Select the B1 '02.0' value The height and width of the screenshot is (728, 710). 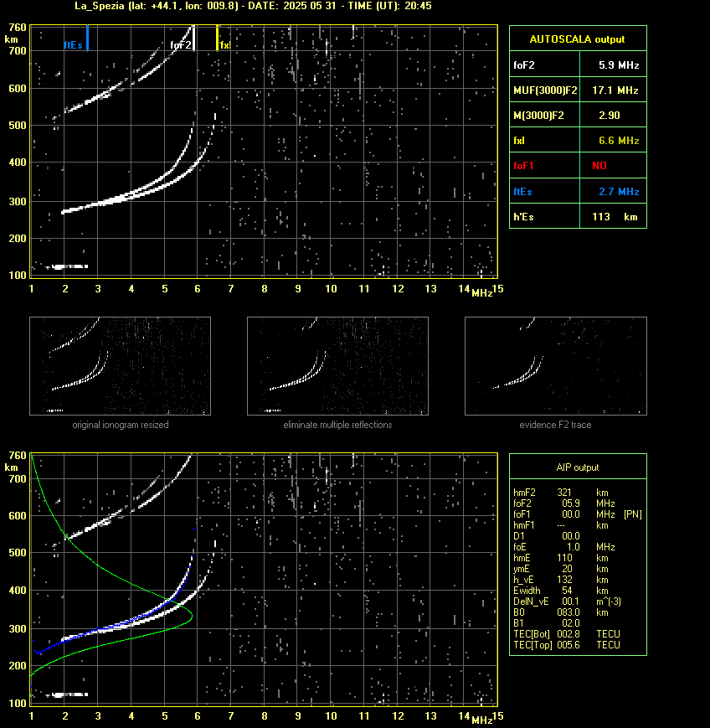571,623
